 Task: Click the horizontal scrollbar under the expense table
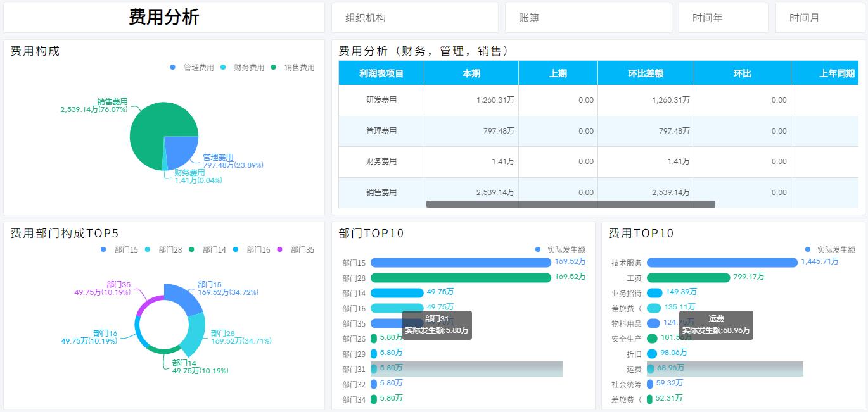(570, 203)
